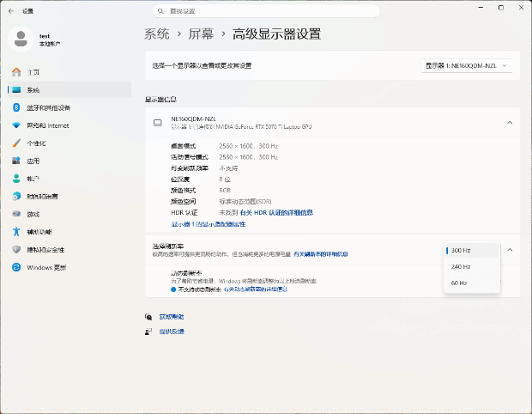Open the display selector dropdown NE160QDM-NZL
Screen dimensions: 532x414
click(x=467, y=65)
